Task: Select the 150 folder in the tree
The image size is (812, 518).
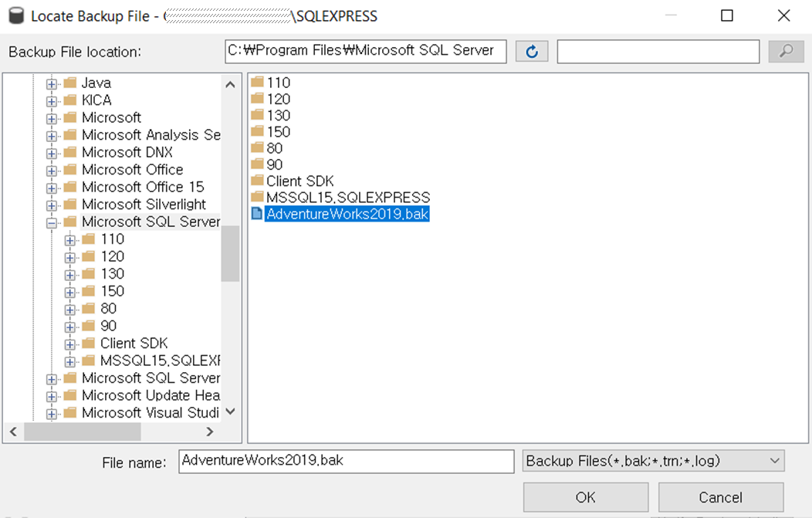Action: (x=113, y=291)
